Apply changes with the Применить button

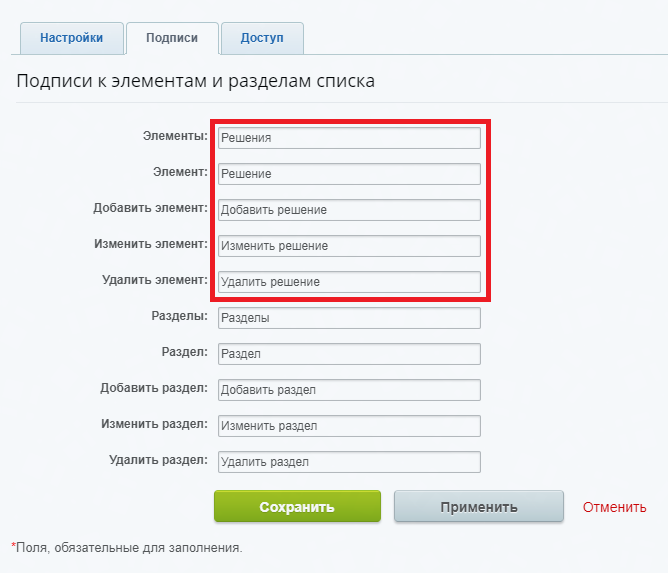479,506
